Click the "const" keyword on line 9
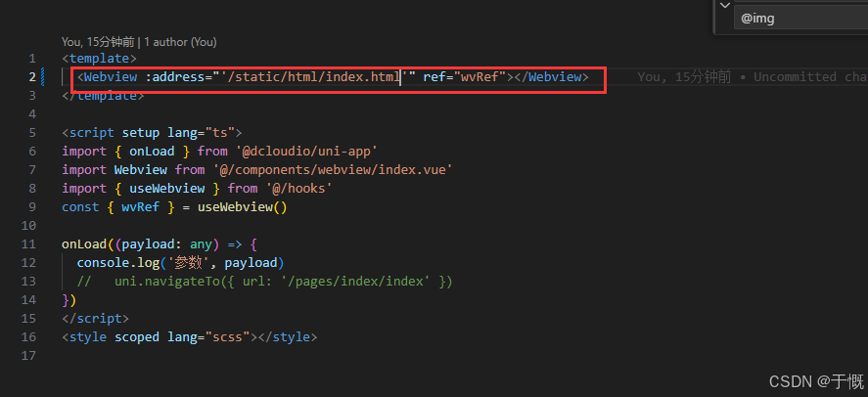This screenshot has height=397, width=868. tap(81, 206)
